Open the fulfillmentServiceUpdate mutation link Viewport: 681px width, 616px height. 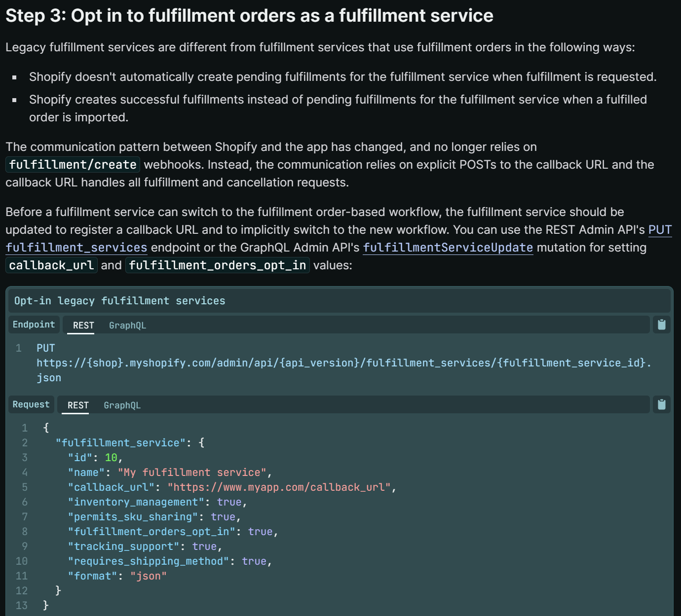(447, 248)
